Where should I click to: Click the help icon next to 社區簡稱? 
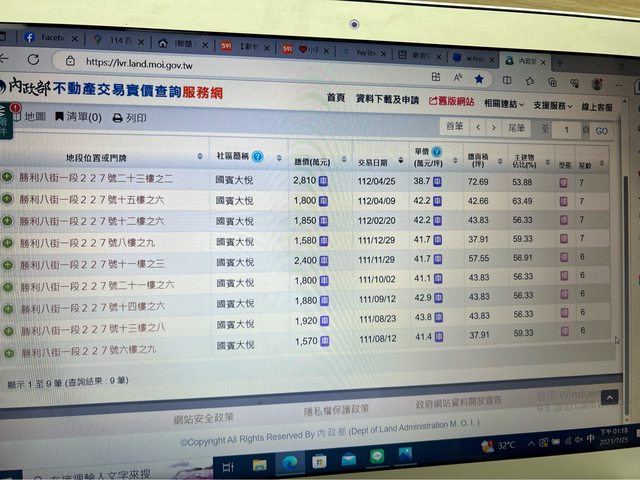click(x=257, y=157)
